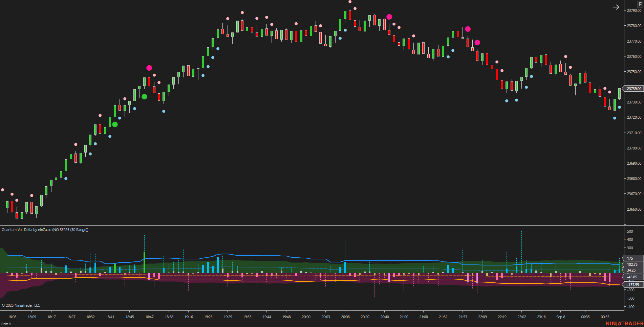Select the magenta sell-signal dot near 18:47

[x=149, y=68]
